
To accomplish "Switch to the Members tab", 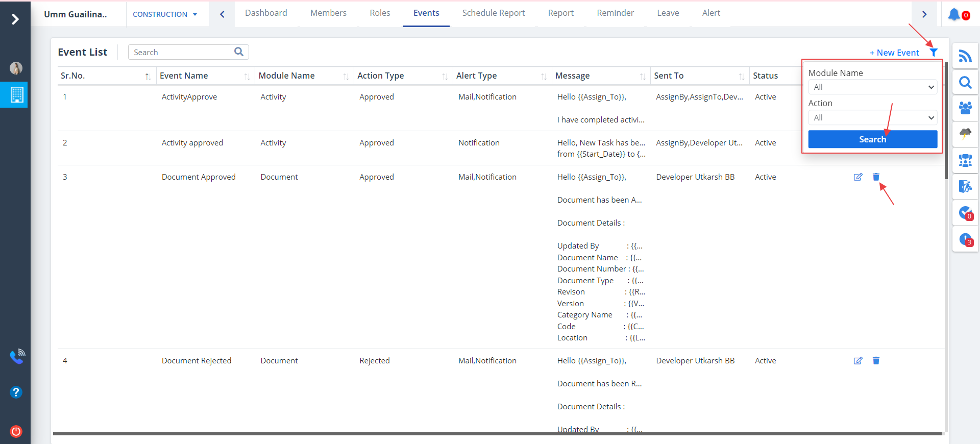I will coord(328,13).
